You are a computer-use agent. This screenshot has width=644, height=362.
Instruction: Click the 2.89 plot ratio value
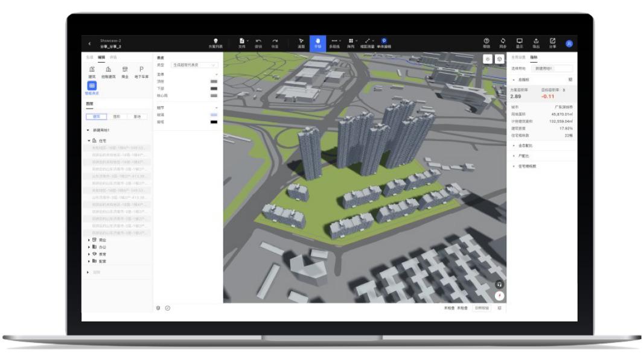pyautogui.click(x=515, y=97)
